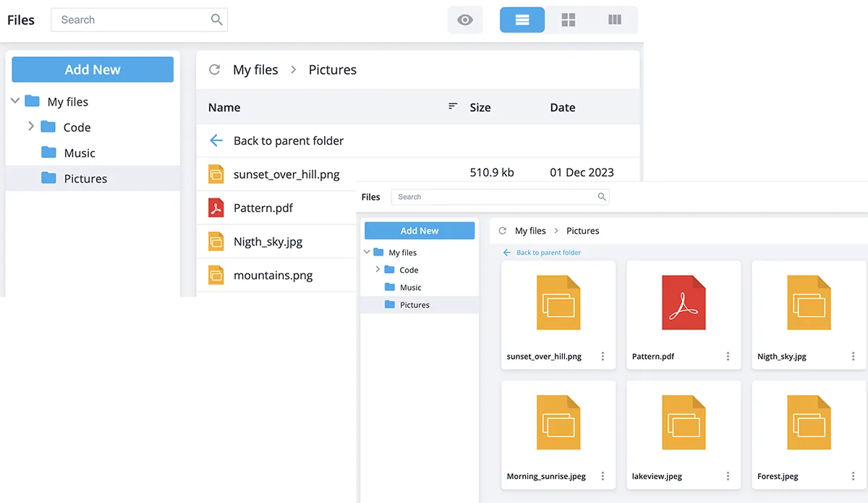Click search magnifier in front window

[x=602, y=197]
